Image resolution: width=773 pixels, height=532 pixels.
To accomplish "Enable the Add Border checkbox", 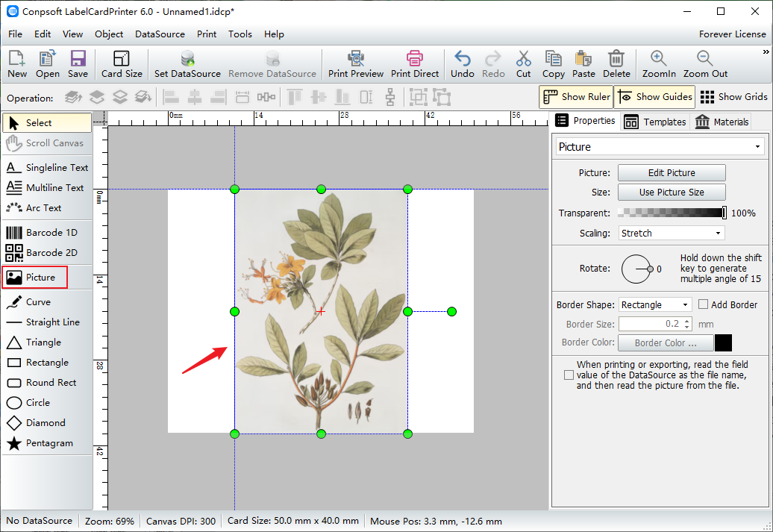I will coord(704,304).
